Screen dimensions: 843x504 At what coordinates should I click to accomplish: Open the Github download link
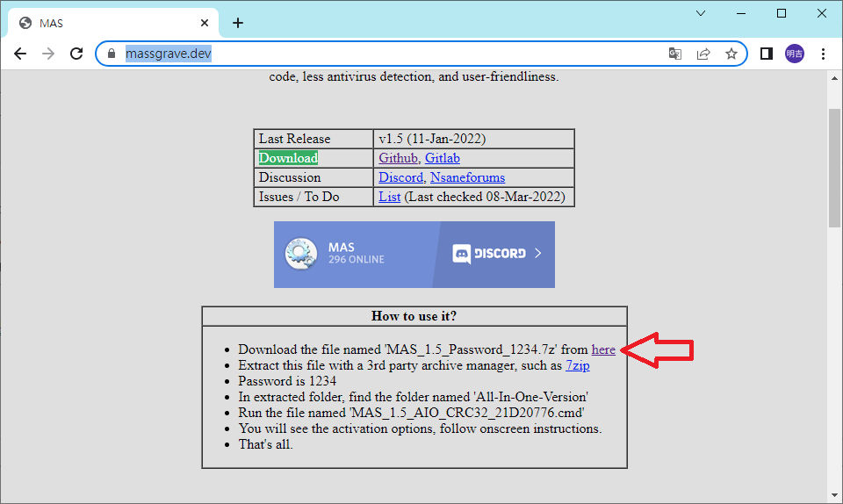pos(398,158)
